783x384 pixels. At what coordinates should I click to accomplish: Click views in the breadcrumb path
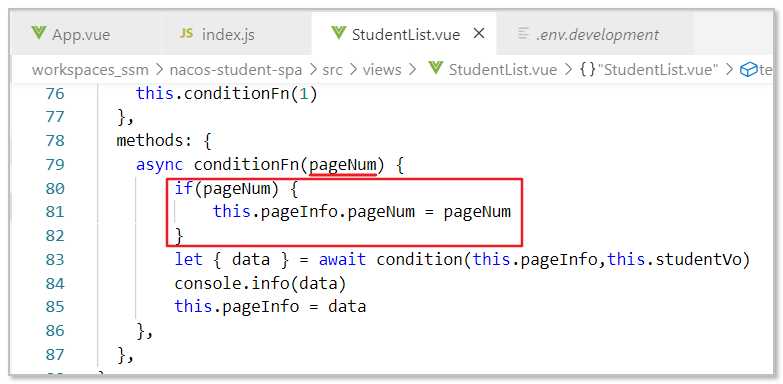pos(382,70)
